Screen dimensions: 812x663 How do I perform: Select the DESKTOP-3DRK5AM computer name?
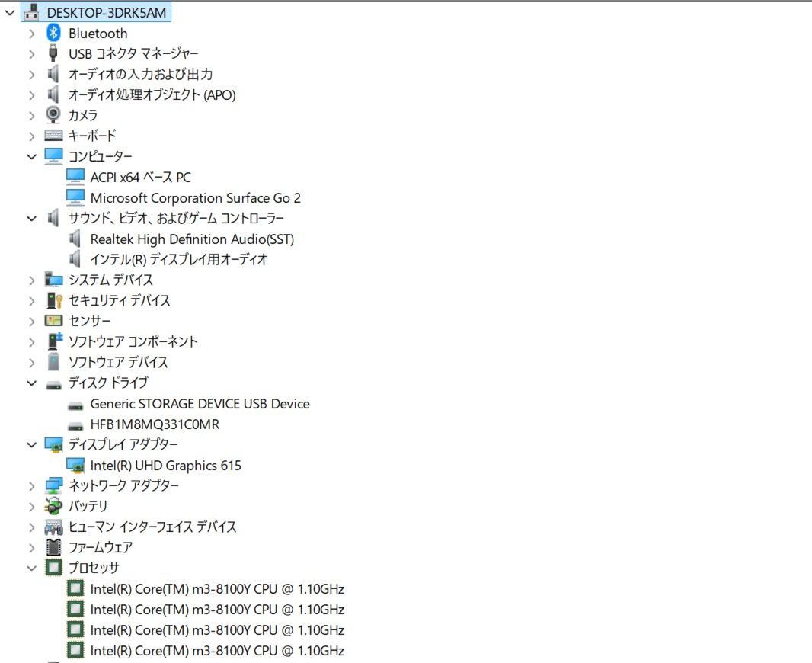click(x=106, y=13)
